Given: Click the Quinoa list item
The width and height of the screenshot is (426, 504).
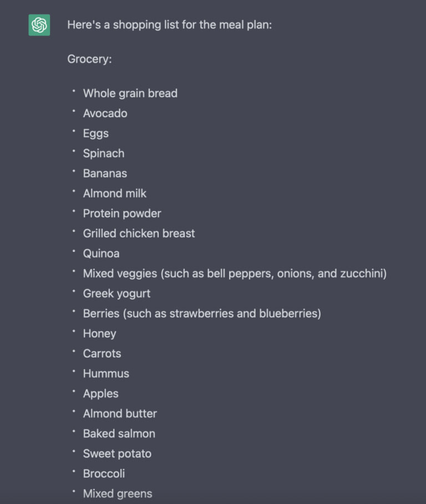Looking at the screenshot, I should tap(101, 254).
